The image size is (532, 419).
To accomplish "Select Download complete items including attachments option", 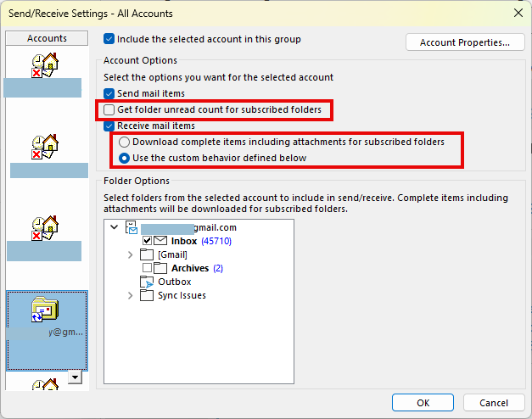I will click(125, 142).
